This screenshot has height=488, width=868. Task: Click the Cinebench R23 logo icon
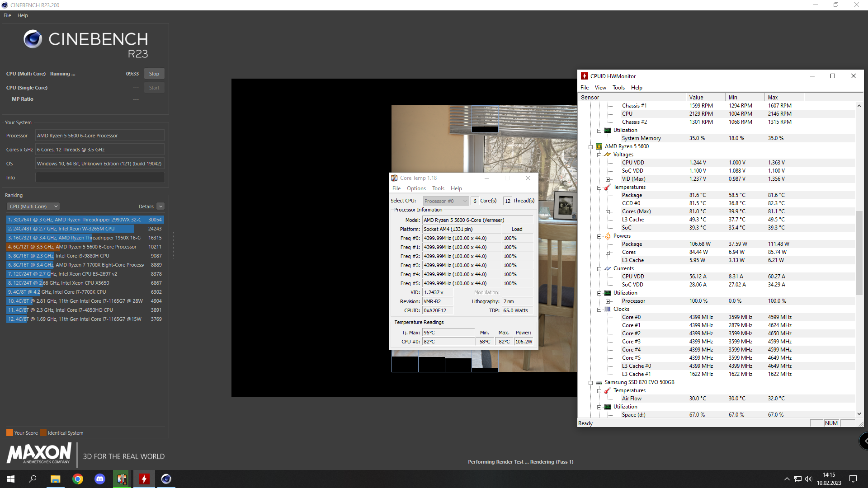coord(33,39)
